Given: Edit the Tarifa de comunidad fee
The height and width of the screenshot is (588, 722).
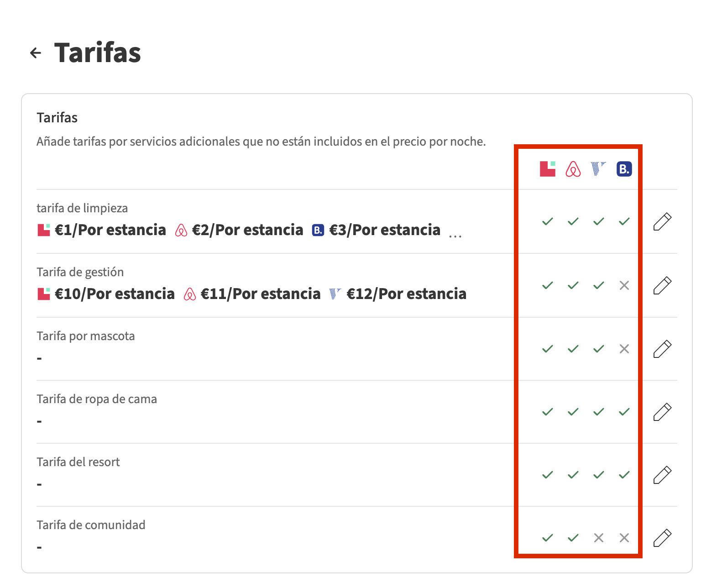Looking at the screenshot, I should 662,538.
